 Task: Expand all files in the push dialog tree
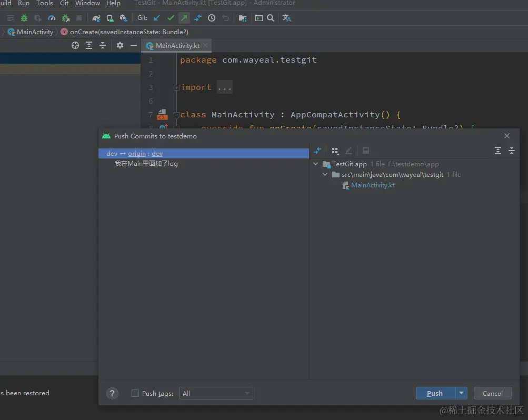[498, 151]
